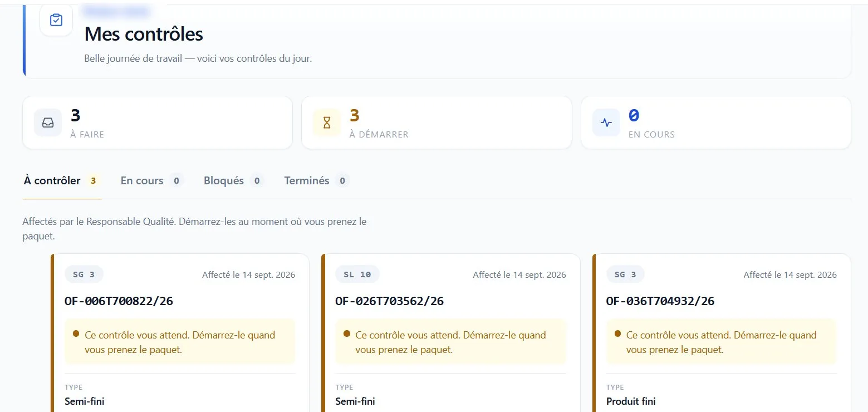
Task: Click the Affectés par le Responsable Qualité description
Action: (x=195, y=229)
